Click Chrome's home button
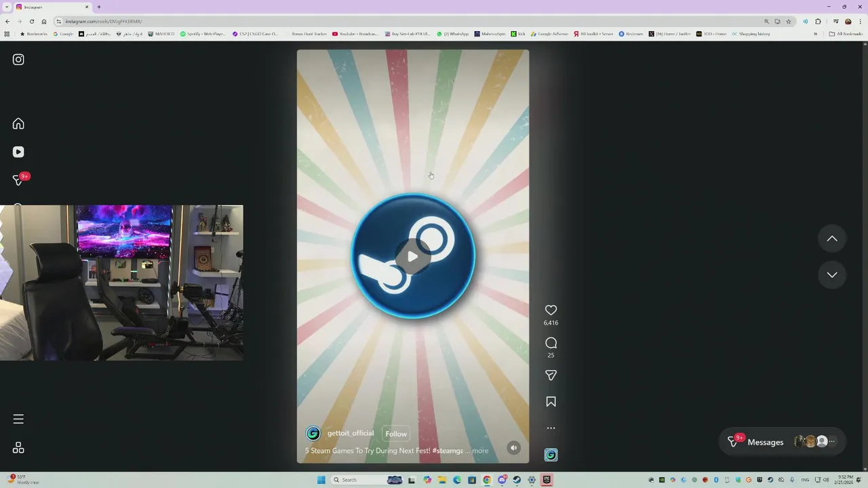This screenshot has width=868, height=488. [x=44, y=21]
